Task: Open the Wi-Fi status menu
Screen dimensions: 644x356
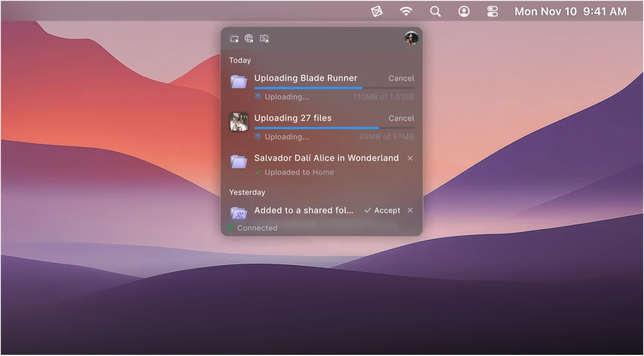Action: point(406,11)
